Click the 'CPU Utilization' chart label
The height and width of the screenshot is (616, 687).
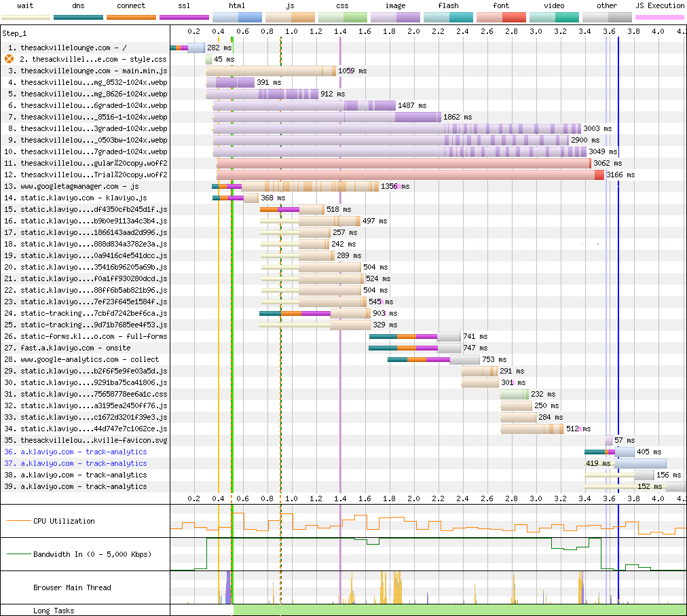click(x=64, y=522)
